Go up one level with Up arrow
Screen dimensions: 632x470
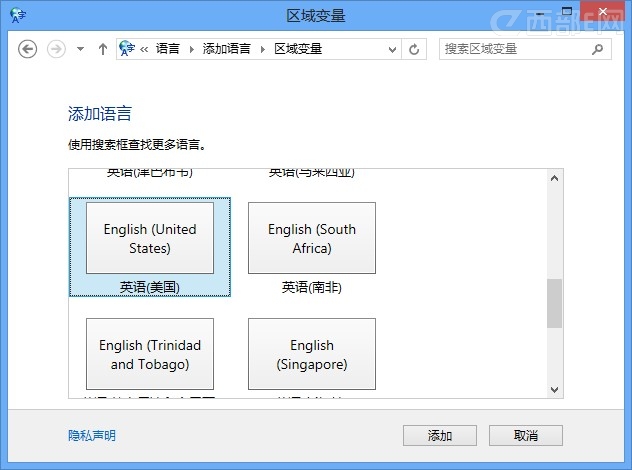pos(102,49)
